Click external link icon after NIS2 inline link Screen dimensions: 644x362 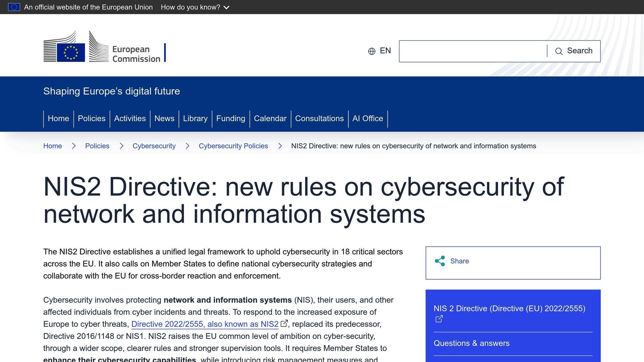284,323
